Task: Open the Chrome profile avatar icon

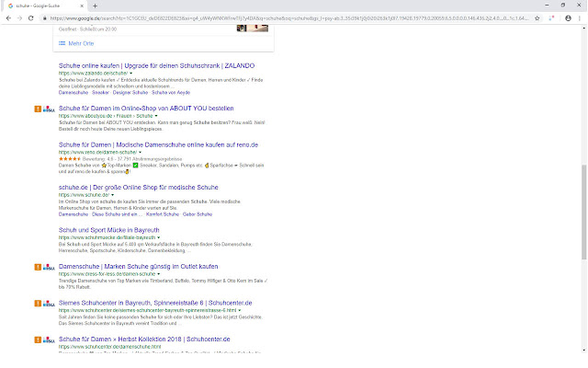Action: [x=568, y=18]
